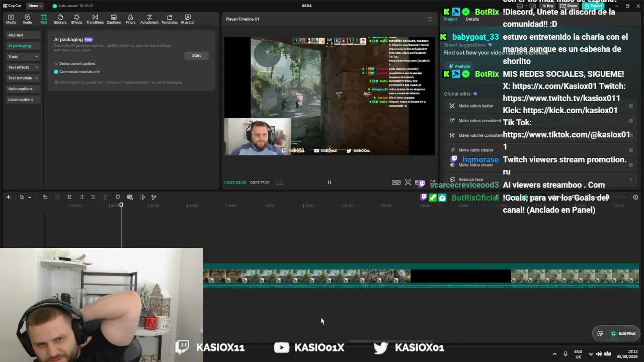
Task: Click the Wi-Fi network tray icon
Action: pos(591,354)
